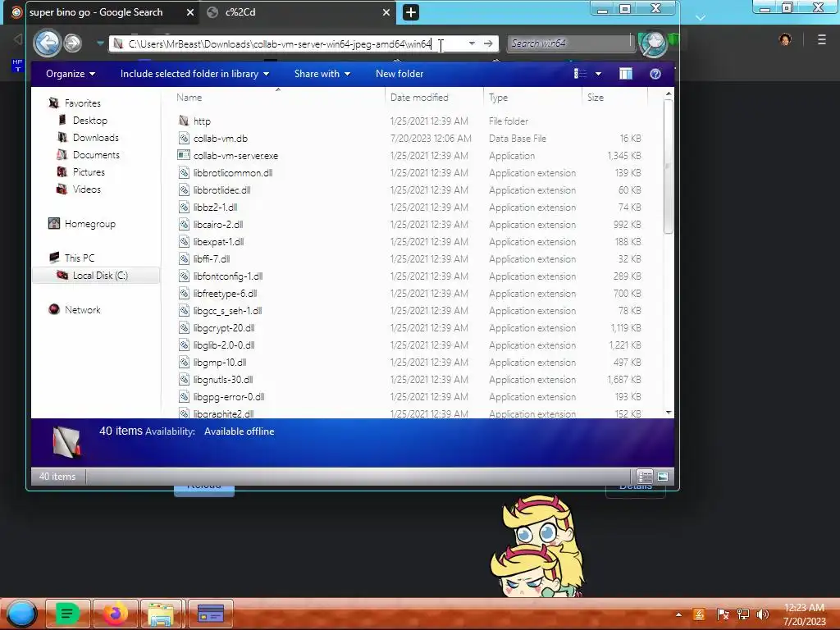The height and width of the screenshot is (630, 840).
Task: Select libglib-2.0-0.dll file
Action: click(x=224, y=345)
